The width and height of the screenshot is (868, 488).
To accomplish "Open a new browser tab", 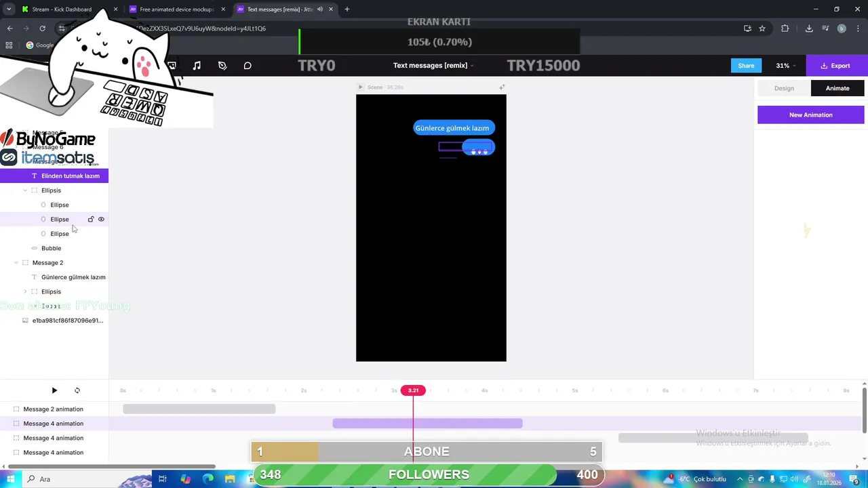I will (x=347, y=9).
